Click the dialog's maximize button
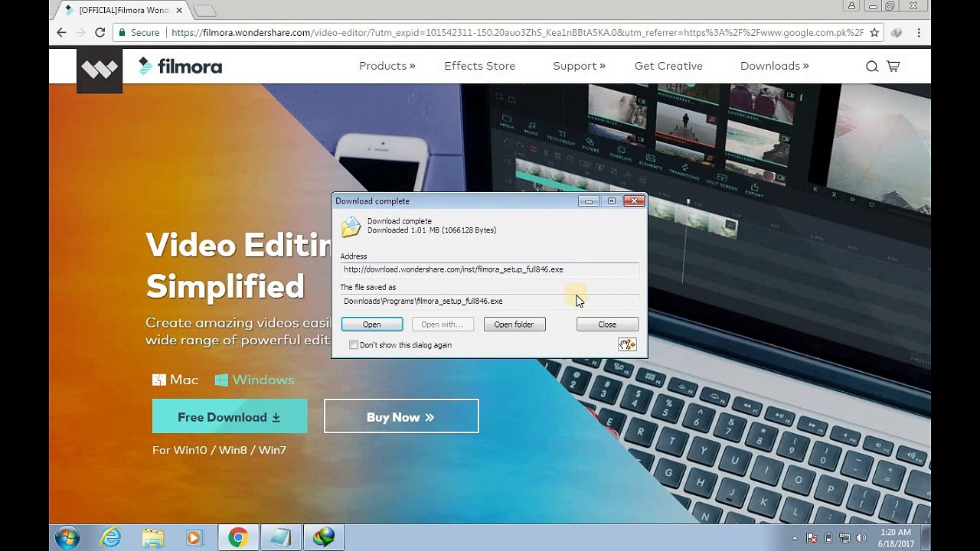980x551 pixels. coord(611,201)
